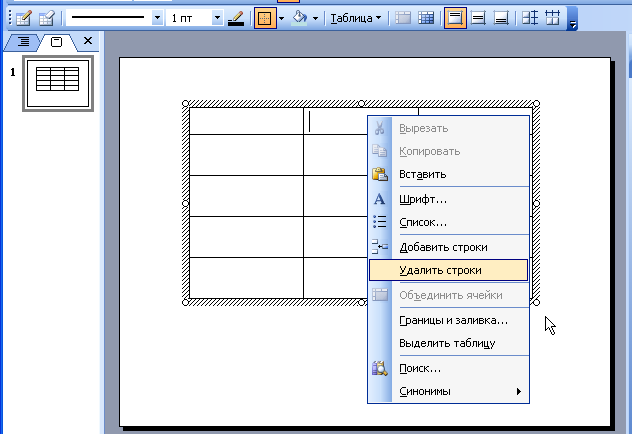The width and height of the screenshot is (632, 434).
Task: Close the slides pane with X
Action: pos(88,41)
